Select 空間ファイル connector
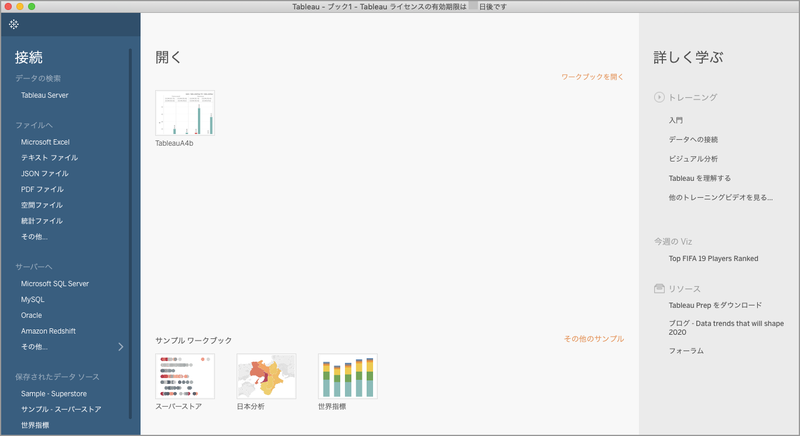Image resolution: width=800 pixels, height=436 pixels. tap(42, 206)
